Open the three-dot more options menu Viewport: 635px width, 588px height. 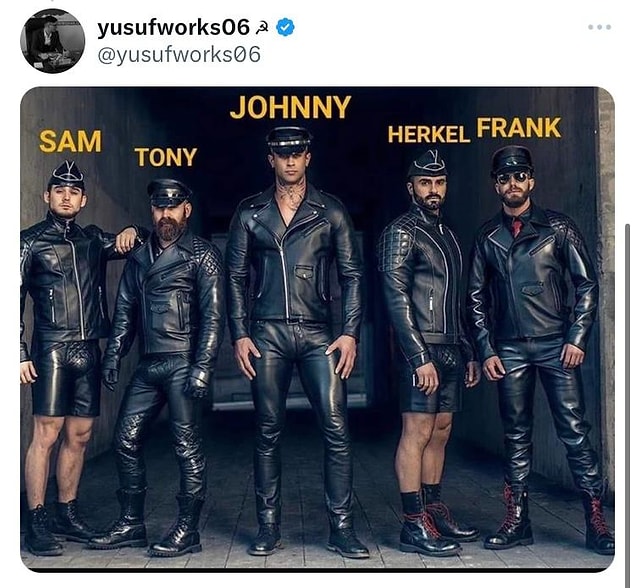click(x=599, y=27)
